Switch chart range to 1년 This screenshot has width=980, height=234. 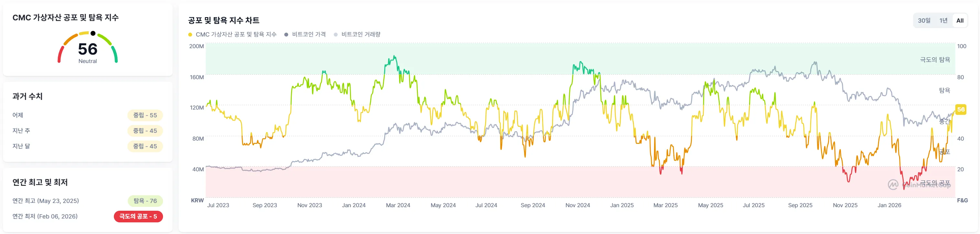pyautogui.click(x=943, y=20)
